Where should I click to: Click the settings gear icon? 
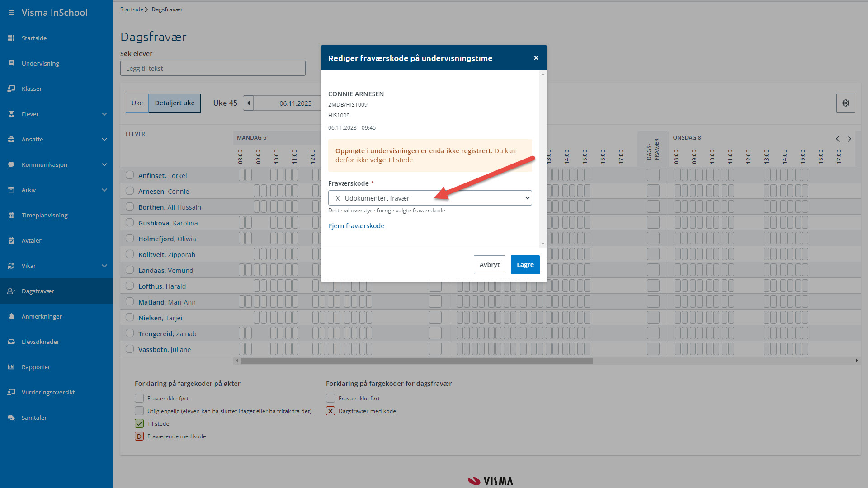point(845,103)
